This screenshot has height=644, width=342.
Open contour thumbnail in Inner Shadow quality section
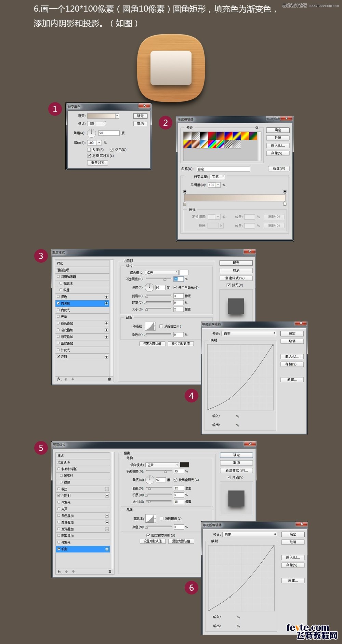click(x=149, y=326)
